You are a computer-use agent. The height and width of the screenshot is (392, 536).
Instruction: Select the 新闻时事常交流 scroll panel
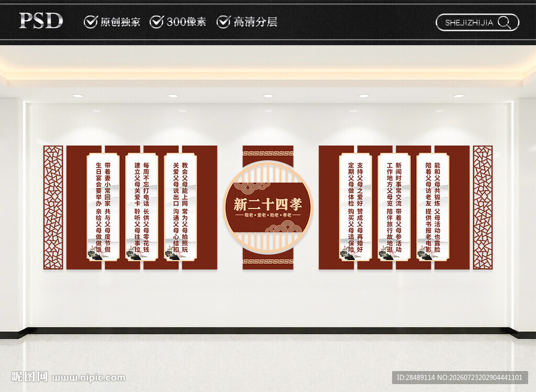point(394,207)
